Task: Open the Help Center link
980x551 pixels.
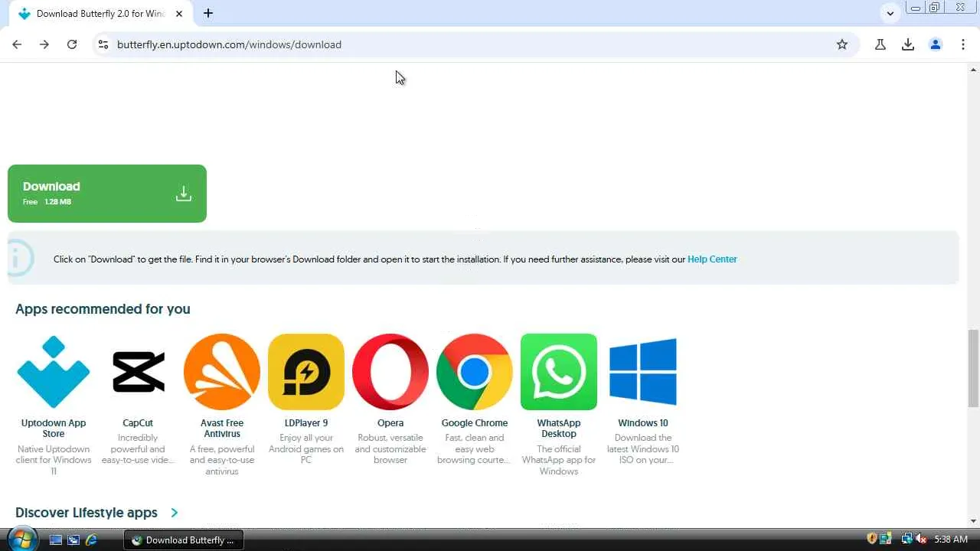Action: point(712,259)
